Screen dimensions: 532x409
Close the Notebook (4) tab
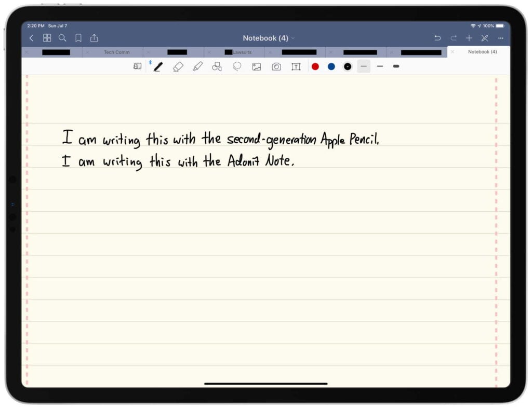pyautogui.click(x=453, y=52)
